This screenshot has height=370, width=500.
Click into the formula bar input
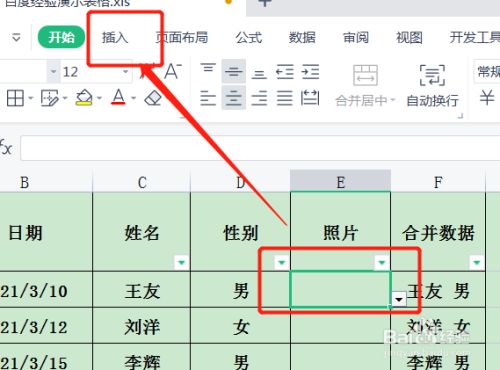click(260, 148)
